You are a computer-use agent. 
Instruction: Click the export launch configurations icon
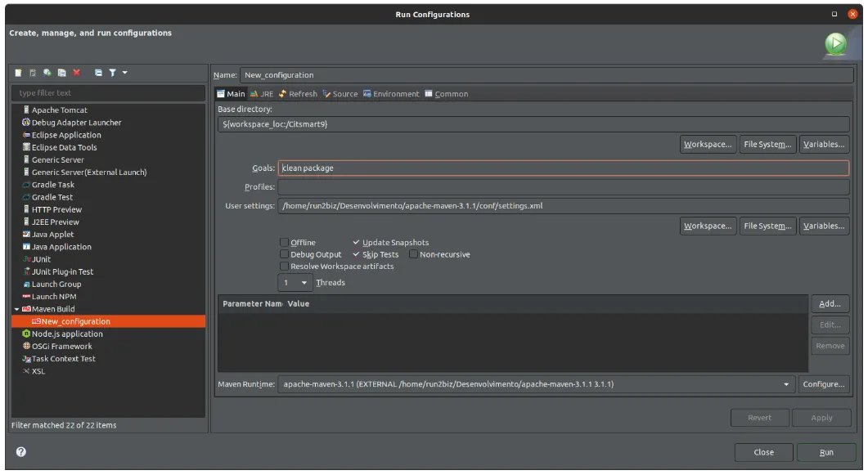click(47, 73)
